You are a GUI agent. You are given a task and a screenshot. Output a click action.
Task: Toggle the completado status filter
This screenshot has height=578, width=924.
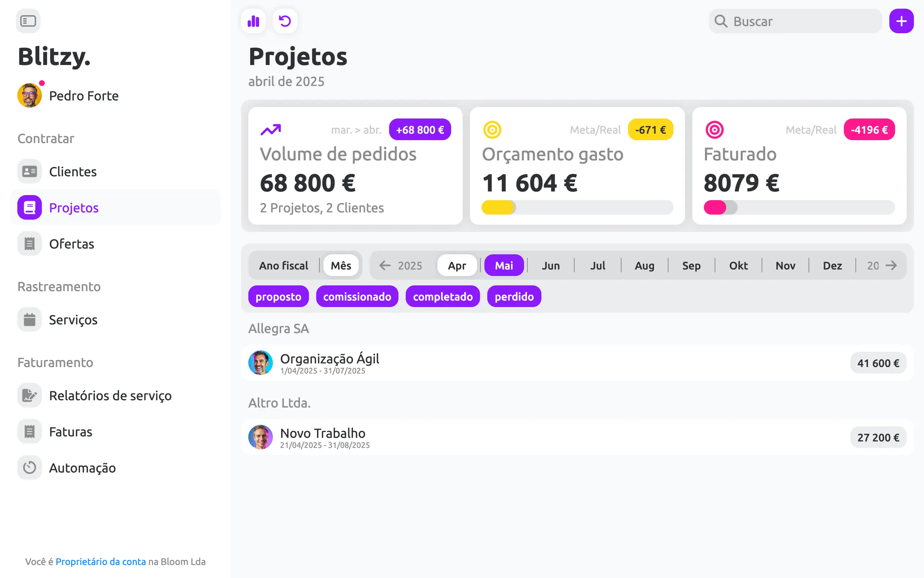coord(443,296)
